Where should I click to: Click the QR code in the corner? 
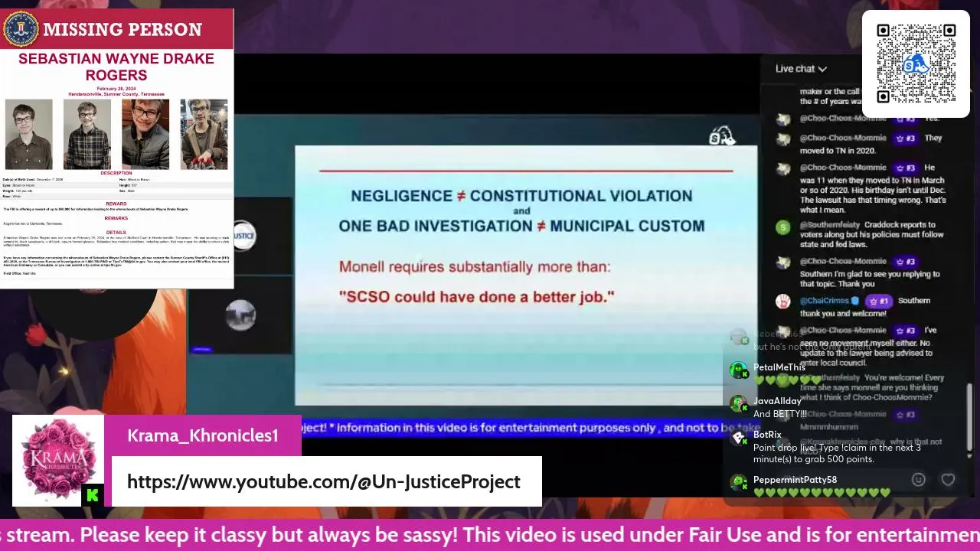coord(916,64)
